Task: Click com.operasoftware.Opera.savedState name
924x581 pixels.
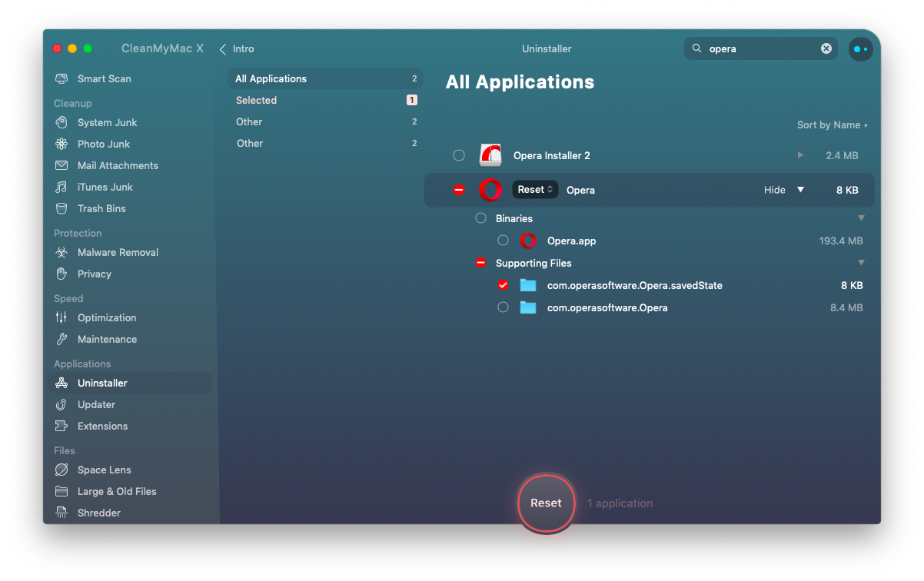Action: point(635,285)
